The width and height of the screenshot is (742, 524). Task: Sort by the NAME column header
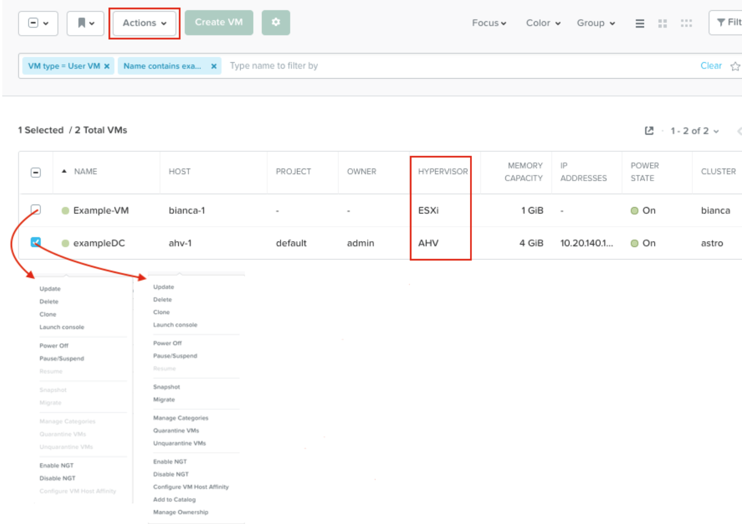[85, 171]
